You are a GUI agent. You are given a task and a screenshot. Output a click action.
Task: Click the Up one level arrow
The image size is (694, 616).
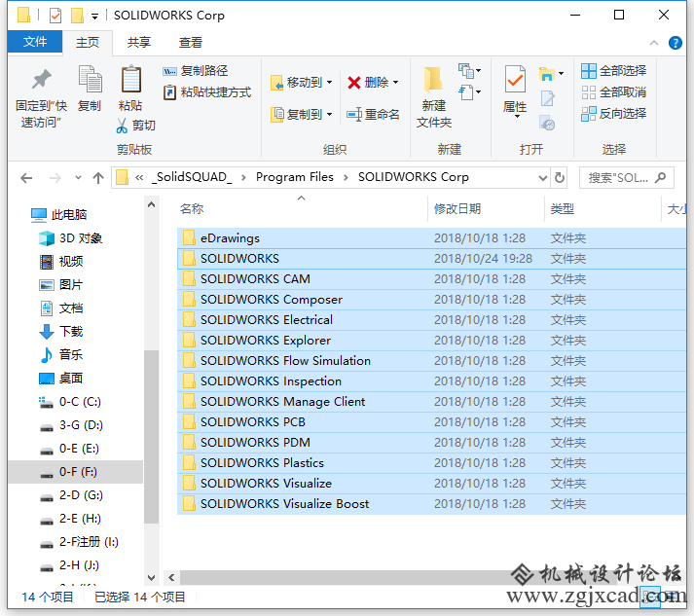(x=98, y=178)
